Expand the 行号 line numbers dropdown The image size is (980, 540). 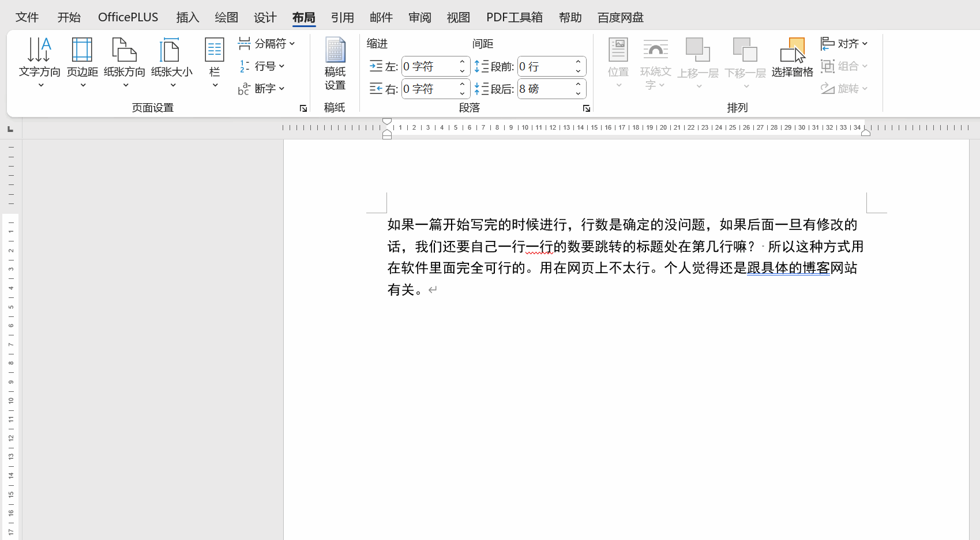pos(262,66)
